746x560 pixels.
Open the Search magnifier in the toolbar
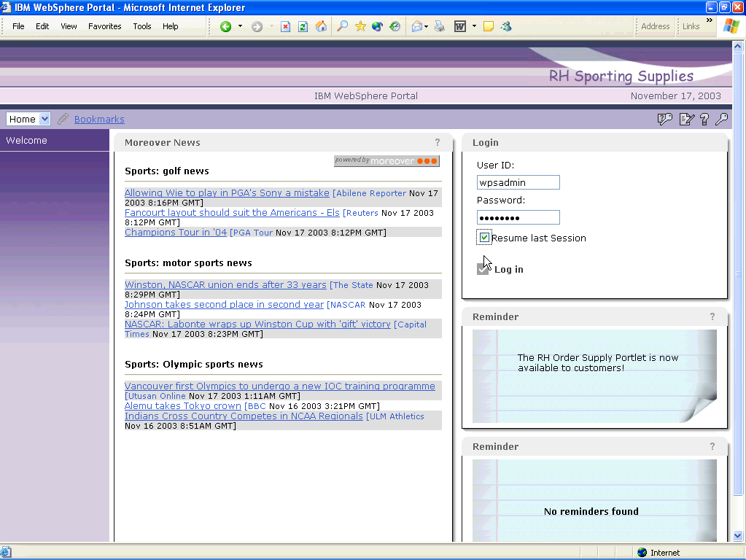click(342, 26)
